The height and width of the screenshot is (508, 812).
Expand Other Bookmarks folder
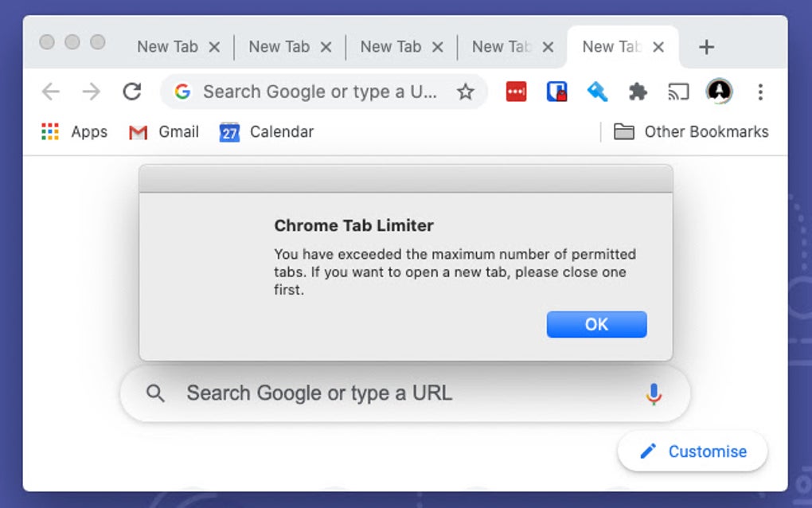pos(691,131)
